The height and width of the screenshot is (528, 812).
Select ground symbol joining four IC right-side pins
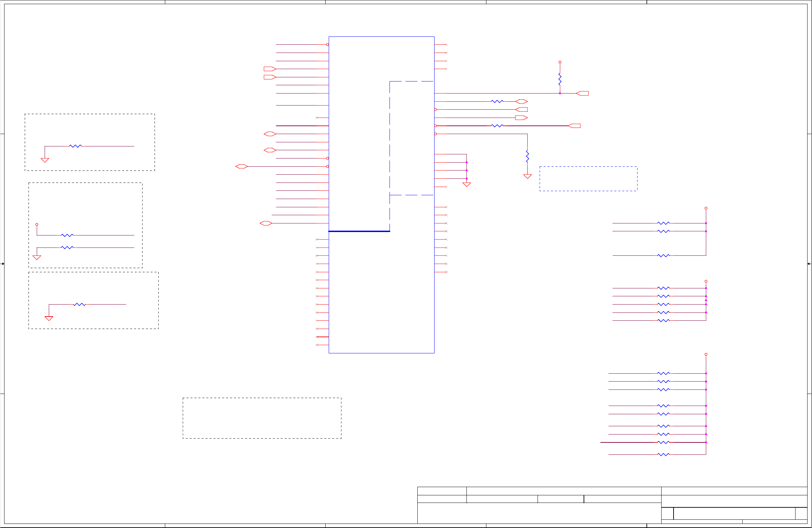coord(466,185)
